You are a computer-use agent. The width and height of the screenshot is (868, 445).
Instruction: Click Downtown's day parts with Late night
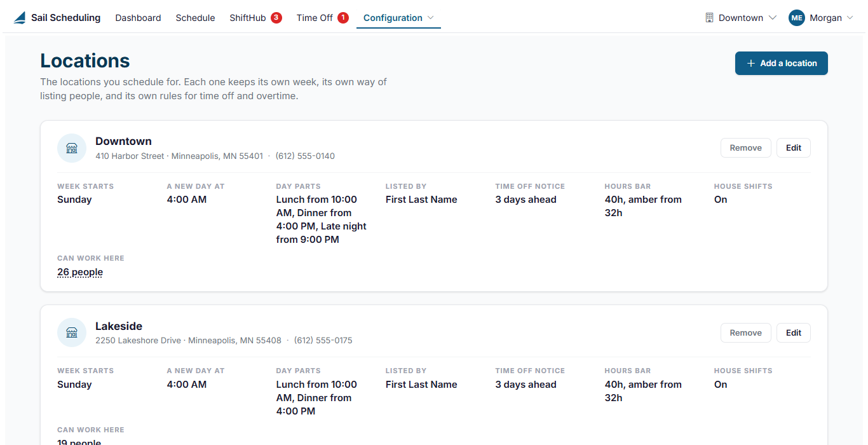tap(322, 219)
